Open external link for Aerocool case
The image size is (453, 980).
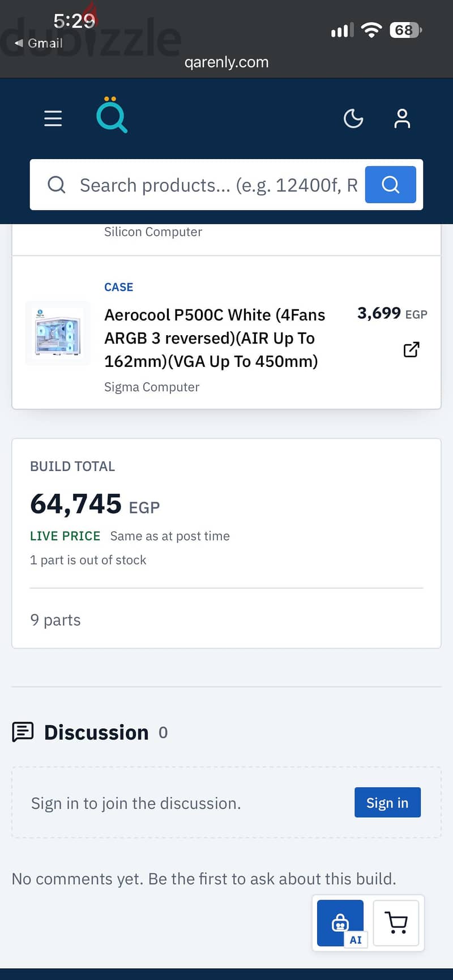[x=412, y=350]
